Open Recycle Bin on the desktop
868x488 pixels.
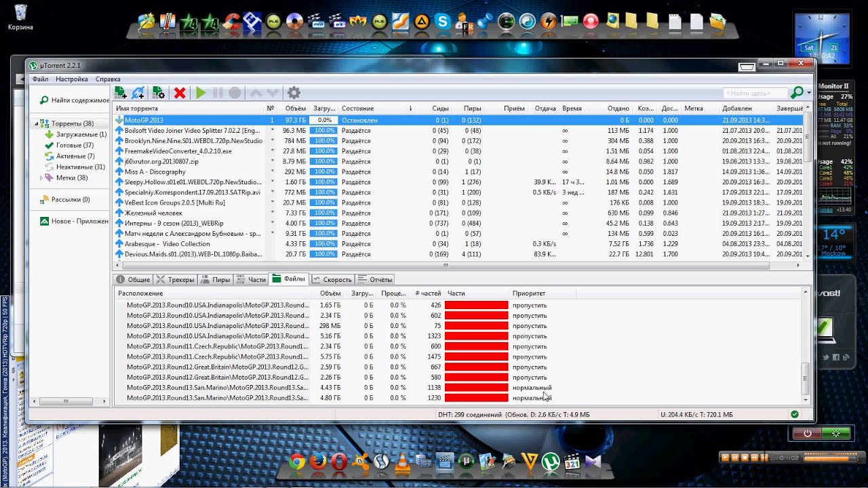coord(20,17)
